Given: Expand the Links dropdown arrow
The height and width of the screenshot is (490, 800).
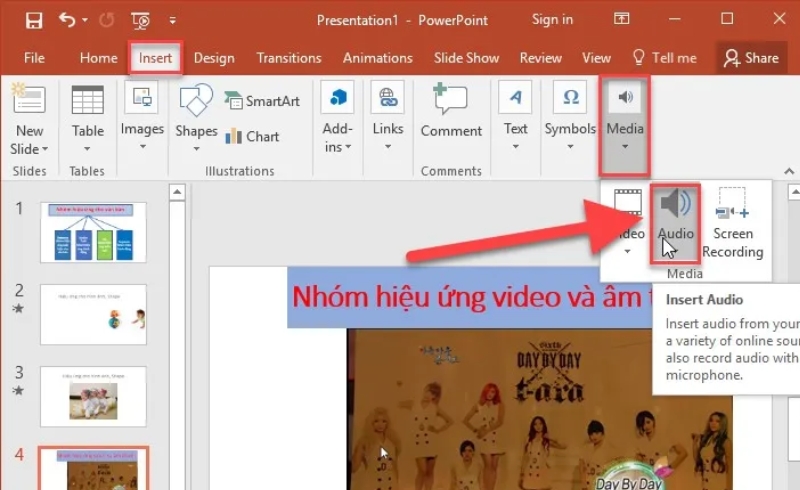Looking at the screenshot, I should (x=388, y=146).
